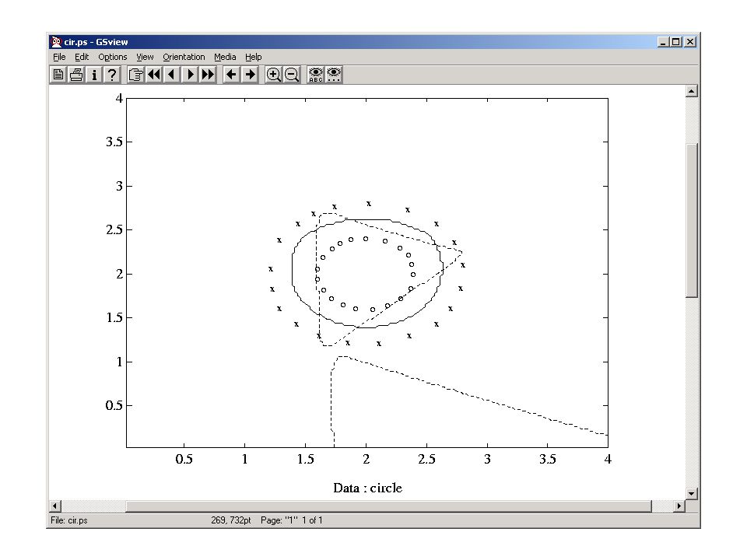Click the Print toolbar icon
747x560 pixels.
76,75
